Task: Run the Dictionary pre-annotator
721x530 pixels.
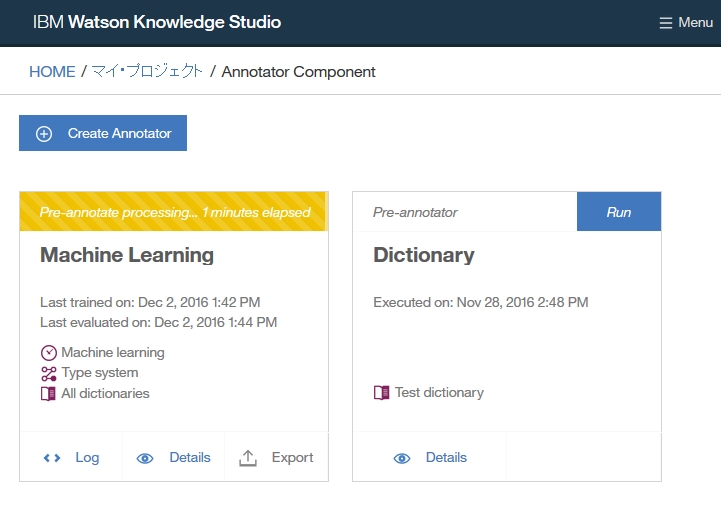Action: pos(618,212)
